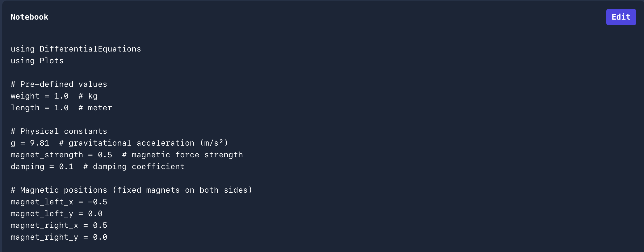Screen dimensions: 644x252
Task: Click the "using DifferentialEquations" line
Action: pos(76,49)
